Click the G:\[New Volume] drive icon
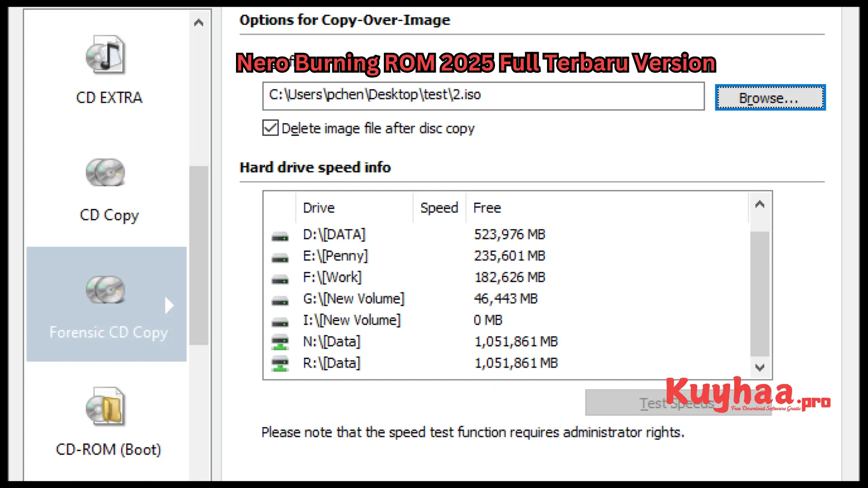Viewport: 868px width, 488px height. [x=280, y=300]
